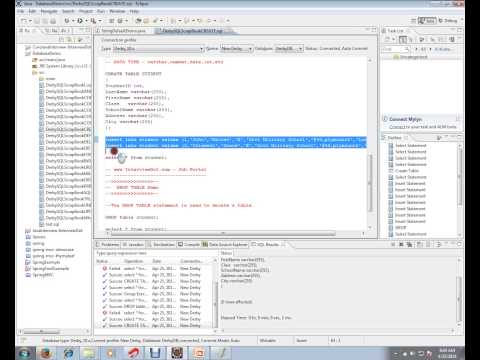Select the JRE System Library node
Screen dimensions: 480x360
(61, 66)
